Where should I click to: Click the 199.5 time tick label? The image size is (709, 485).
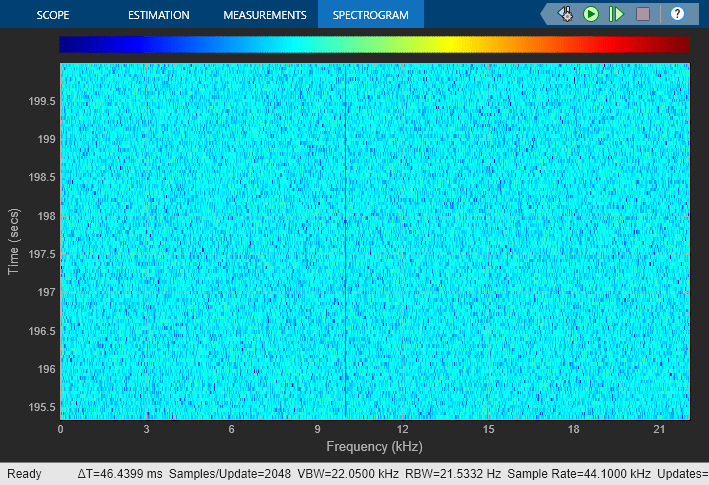click(42, 101)
